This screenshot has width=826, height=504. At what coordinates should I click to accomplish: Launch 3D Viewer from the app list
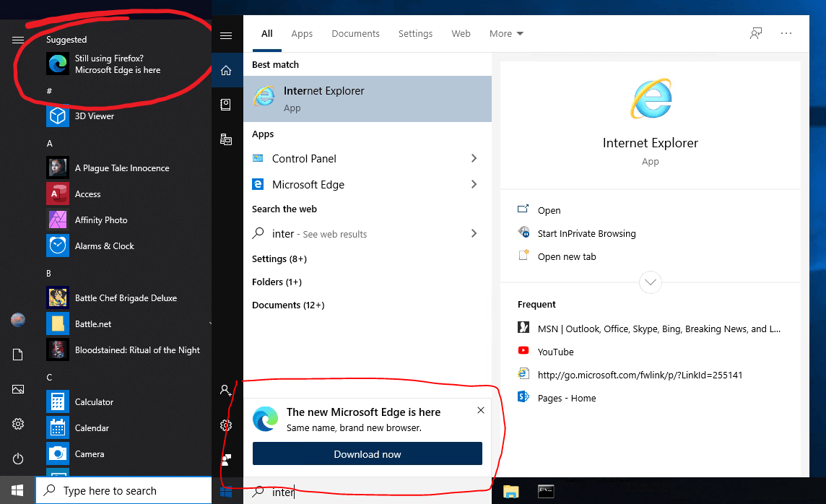(58, 116)
